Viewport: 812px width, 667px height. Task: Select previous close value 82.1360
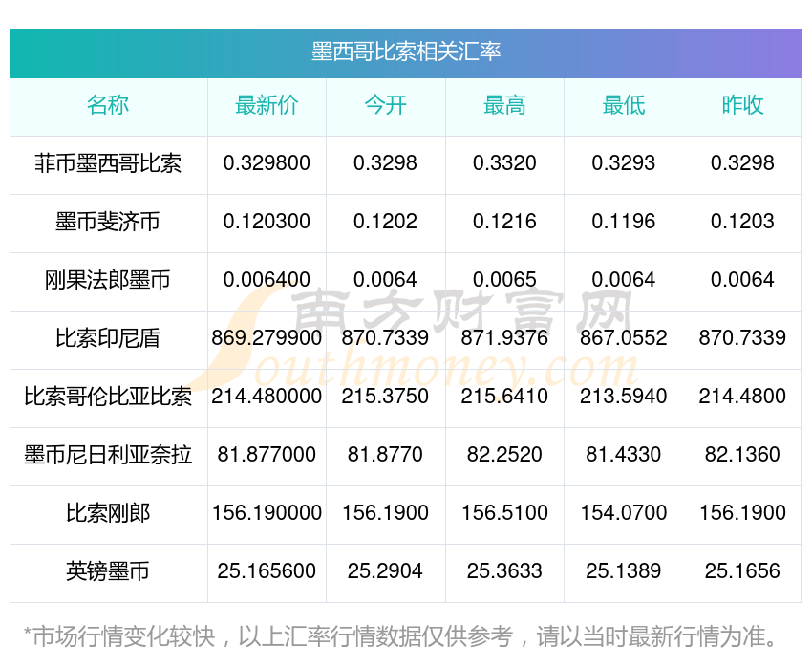pyautogui.click(x=742, y=455)
